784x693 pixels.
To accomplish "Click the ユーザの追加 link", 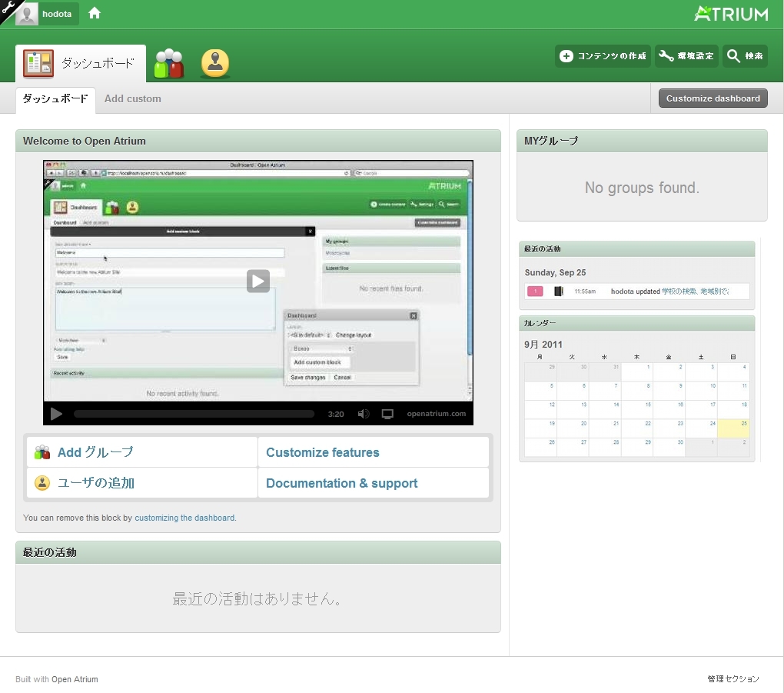I will tap(96, 483).
